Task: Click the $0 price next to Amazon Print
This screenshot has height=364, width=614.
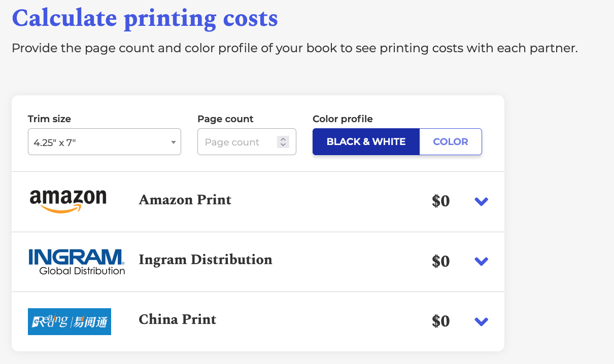Action: [440, 201]
